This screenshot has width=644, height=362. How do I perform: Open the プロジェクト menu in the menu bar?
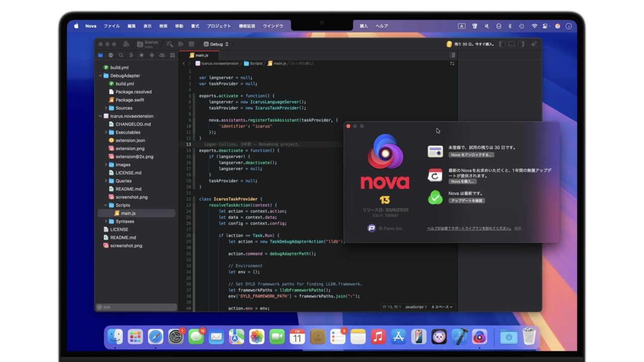click(x=219, y=26)
